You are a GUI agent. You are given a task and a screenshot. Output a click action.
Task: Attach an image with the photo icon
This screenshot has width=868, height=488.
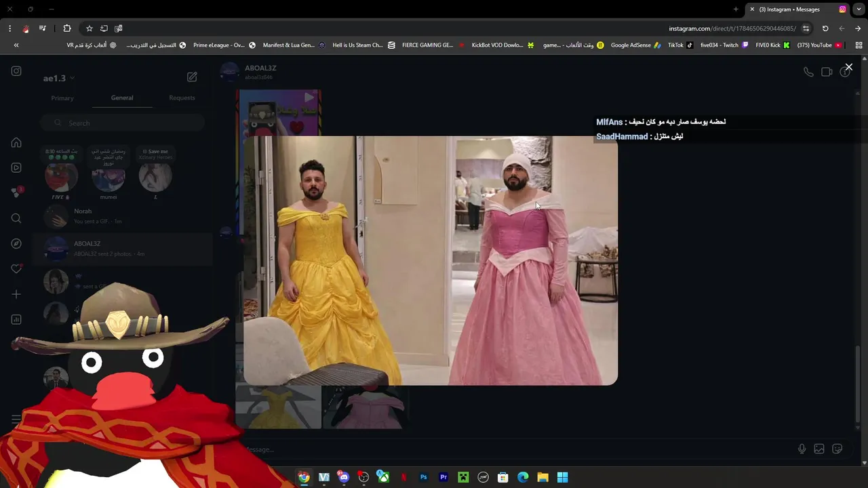819,449
